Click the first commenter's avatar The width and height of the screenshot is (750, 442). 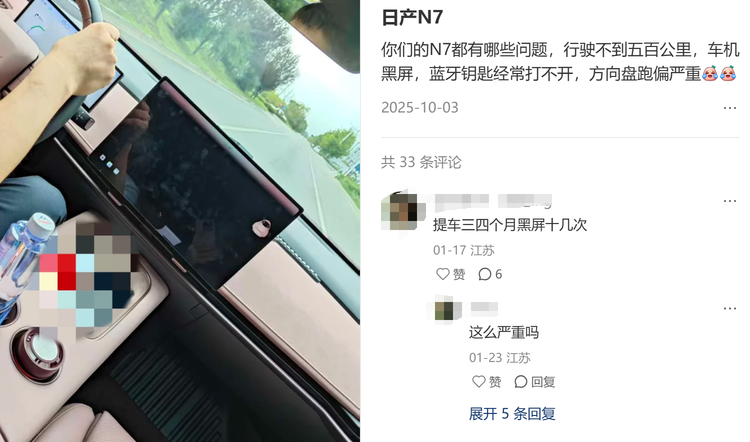[x=403, y=210]
